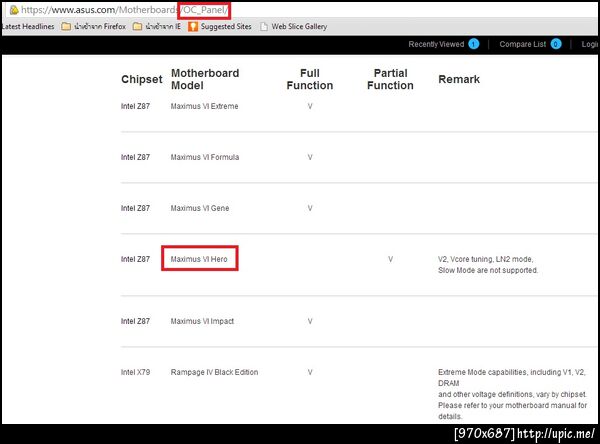Viewport: 600px width, 444px height.
Task: Click the Motherboard Model column header
Action: tap(205, 79)
